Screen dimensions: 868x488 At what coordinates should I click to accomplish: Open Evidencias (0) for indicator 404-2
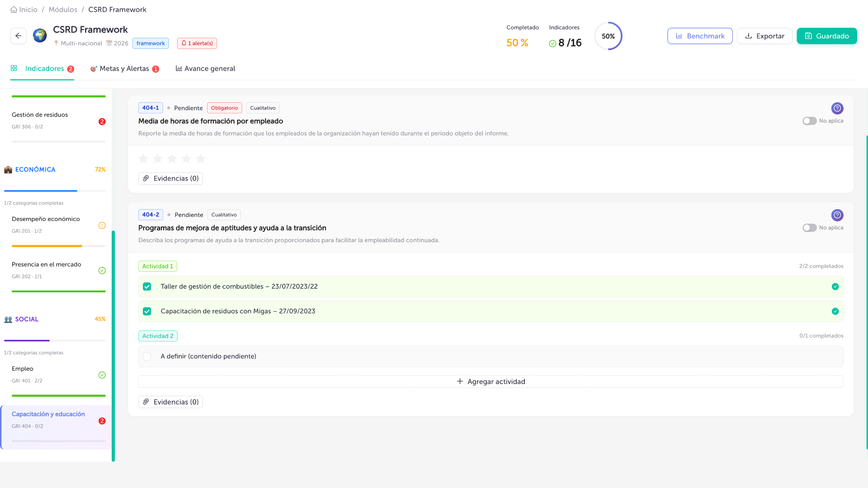[170, 402]
